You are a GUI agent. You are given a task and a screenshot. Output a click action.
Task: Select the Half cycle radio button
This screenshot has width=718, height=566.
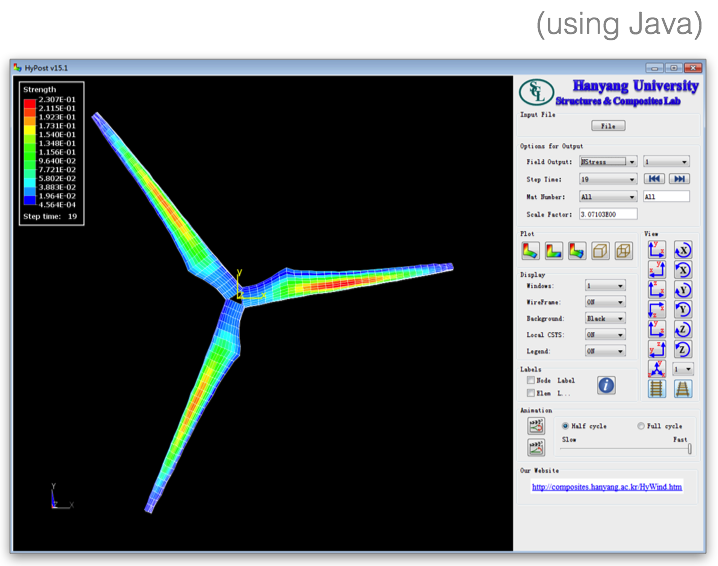click(x=565, y=426)
